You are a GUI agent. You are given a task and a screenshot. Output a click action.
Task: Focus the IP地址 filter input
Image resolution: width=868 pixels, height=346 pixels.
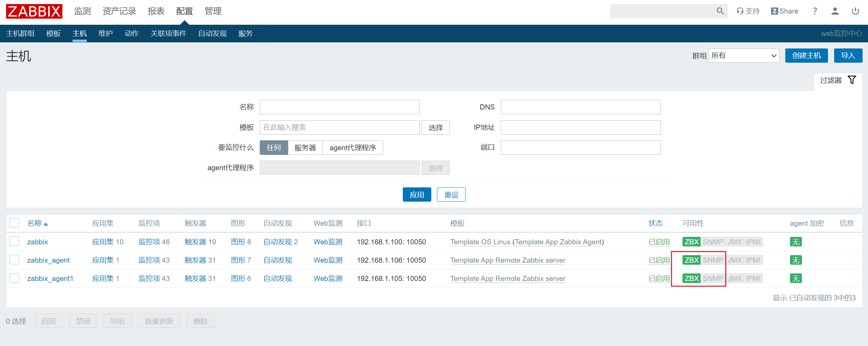tap(581, 127)
